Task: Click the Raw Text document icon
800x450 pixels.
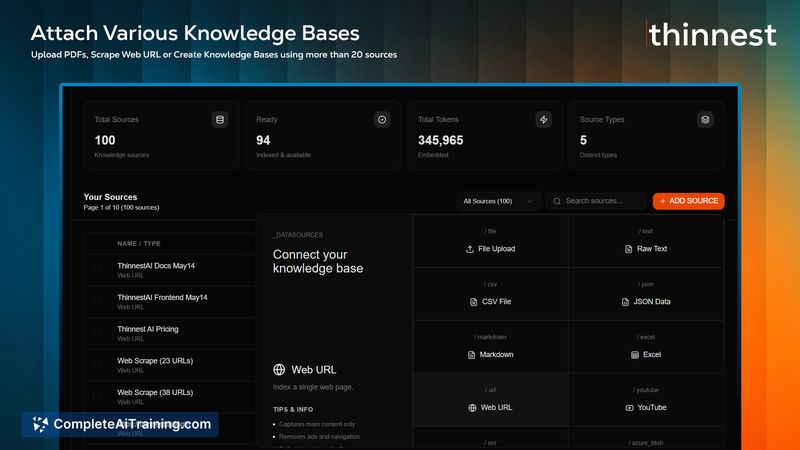Action: 629,249
